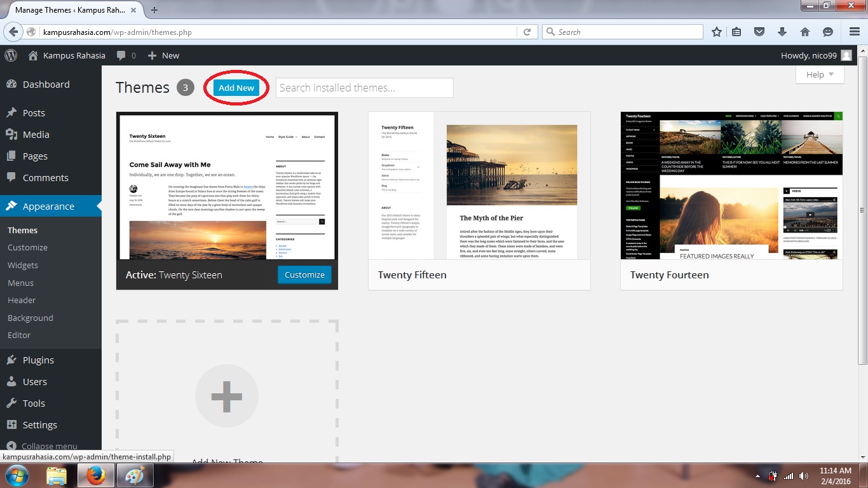The width and height of the screenshot is (868, 488).
Task: Click the Pocket save icon
Action: 759,32
